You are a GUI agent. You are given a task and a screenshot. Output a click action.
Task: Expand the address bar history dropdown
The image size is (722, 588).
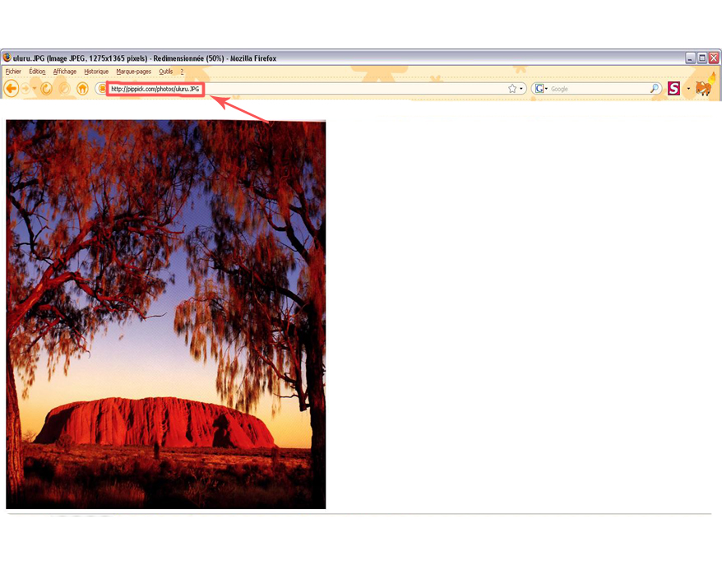(x=521, y=89)
